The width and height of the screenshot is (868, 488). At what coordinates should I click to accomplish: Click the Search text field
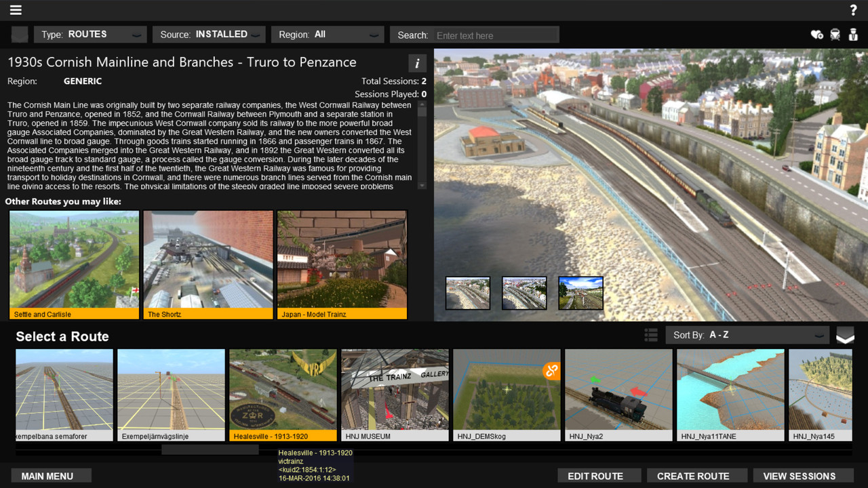coord(495,35)
